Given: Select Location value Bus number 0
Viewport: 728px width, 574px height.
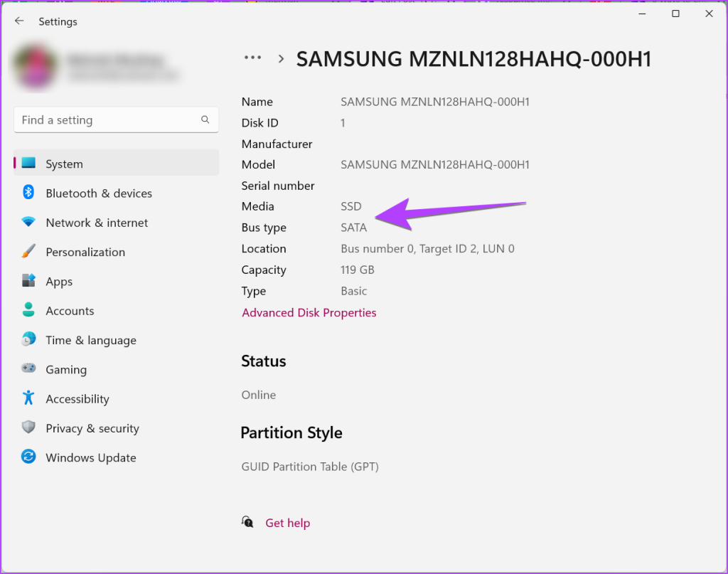Looking at the screenshot, I should pos(427,248).
